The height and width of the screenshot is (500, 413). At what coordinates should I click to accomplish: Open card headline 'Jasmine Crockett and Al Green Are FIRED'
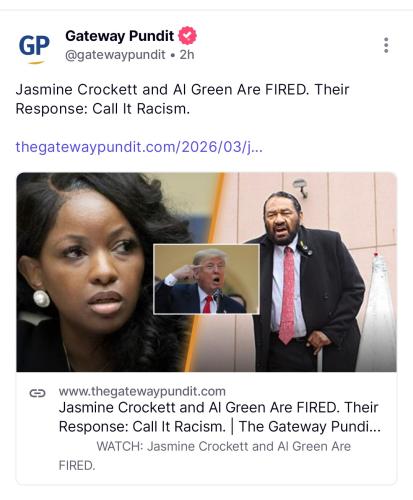click(219, 407)
